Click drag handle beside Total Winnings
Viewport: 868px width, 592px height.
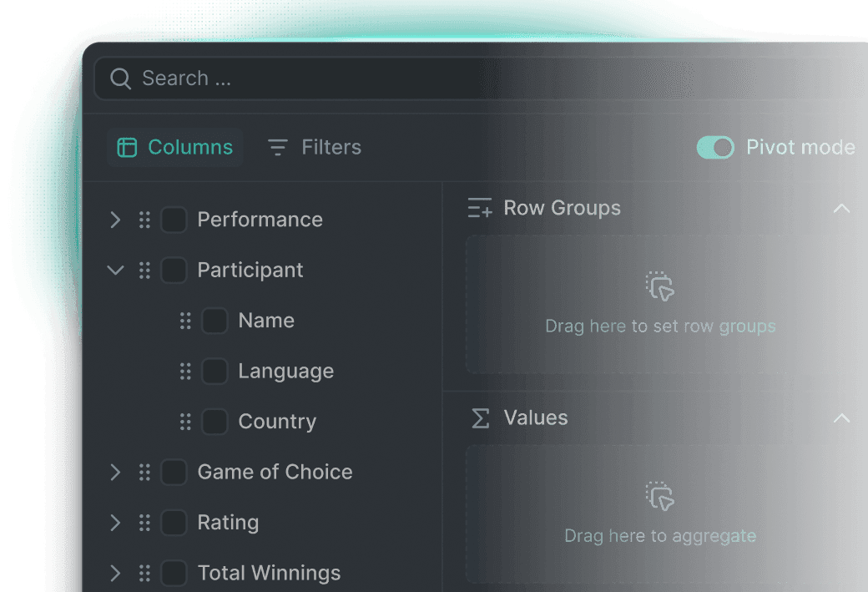point(144,574)
